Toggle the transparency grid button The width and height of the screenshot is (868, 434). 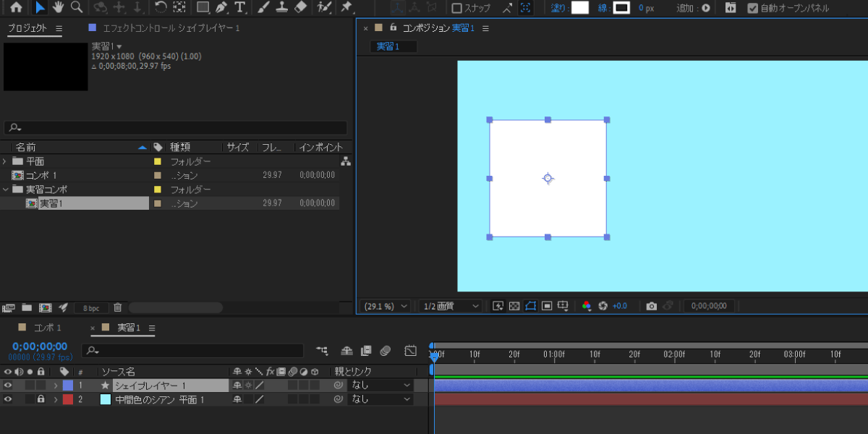click(514, 306)
